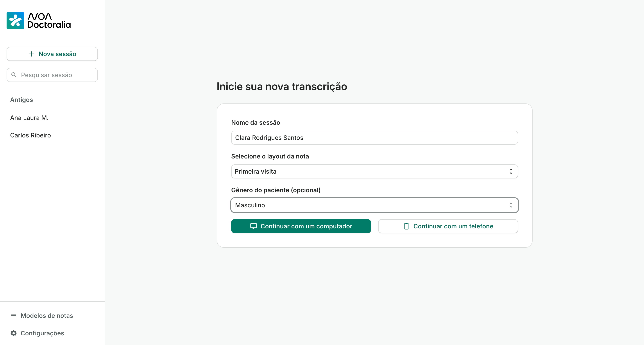Open Ana Laura M. session
Screen dimensions: 644x345
click(29, 118)
